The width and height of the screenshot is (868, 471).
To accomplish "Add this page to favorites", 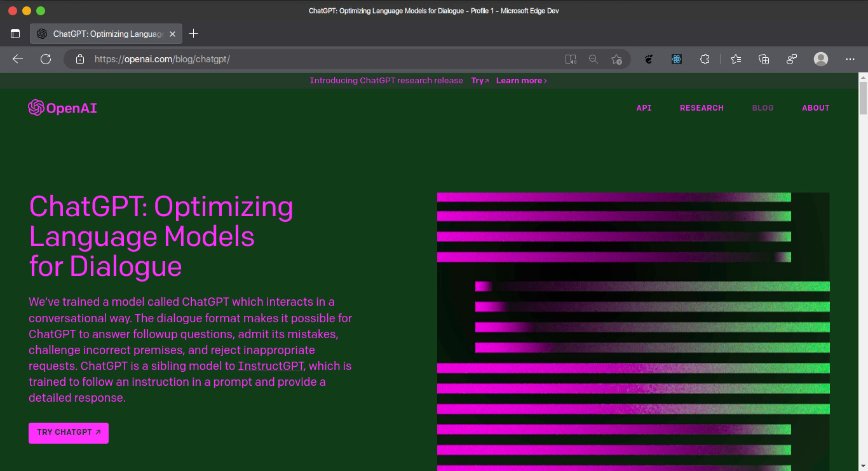I will [x=616, y=59].
